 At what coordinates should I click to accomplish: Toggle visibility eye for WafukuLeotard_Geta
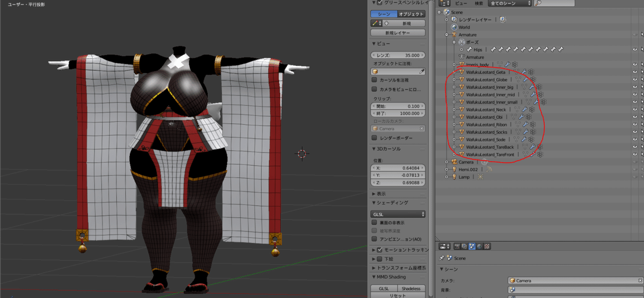635,72
